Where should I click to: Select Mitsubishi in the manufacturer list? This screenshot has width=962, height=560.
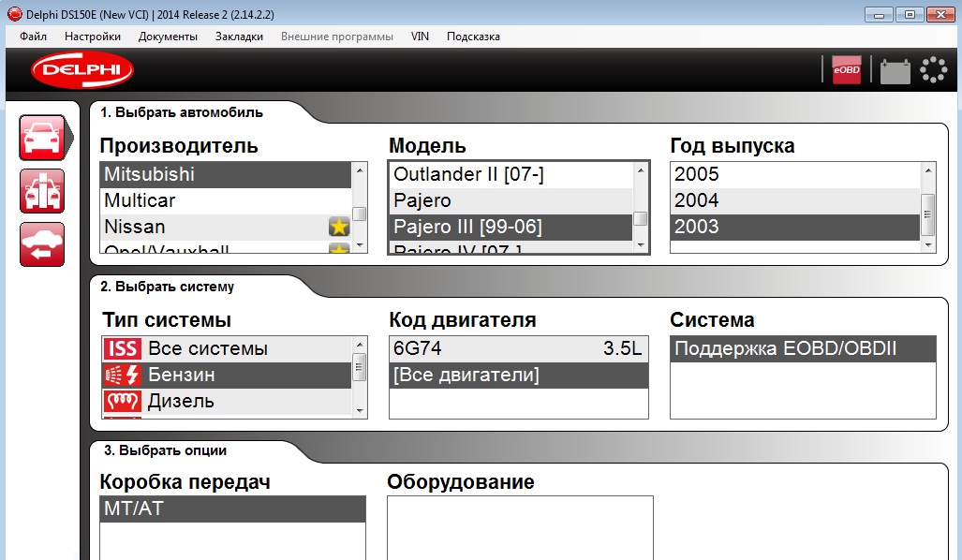(225, 174)
